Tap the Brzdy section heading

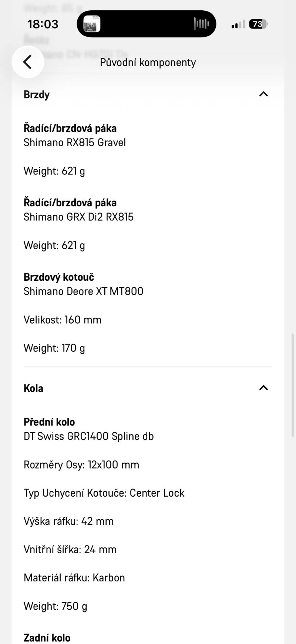[x=37, y=94]
